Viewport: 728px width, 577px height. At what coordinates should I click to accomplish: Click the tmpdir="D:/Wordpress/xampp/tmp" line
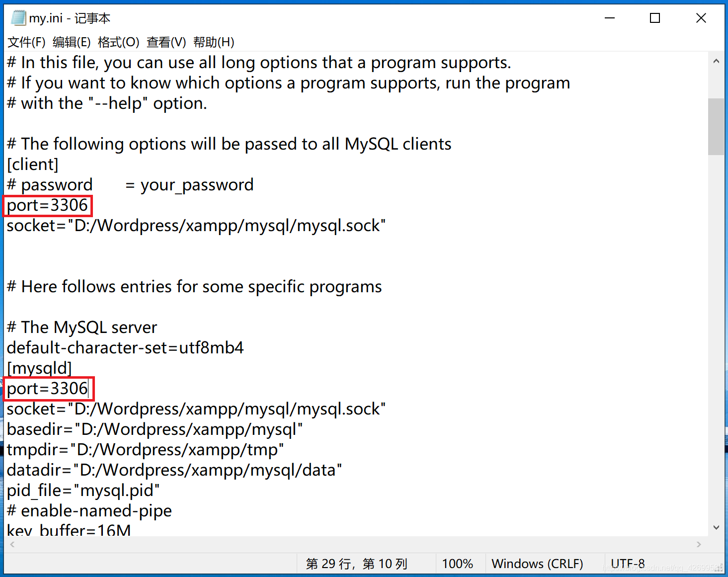tap(145, 450)
